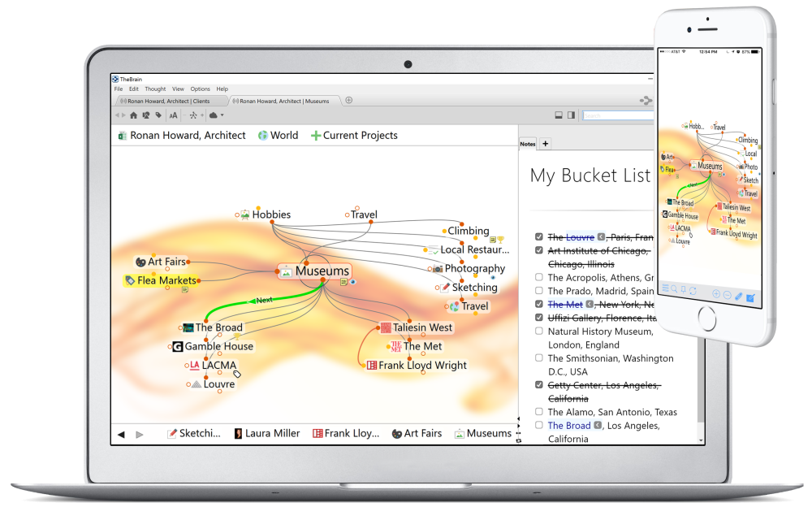
Task: Open pinned Ronan Howard, Architect thought
Action: click(182, 136)
